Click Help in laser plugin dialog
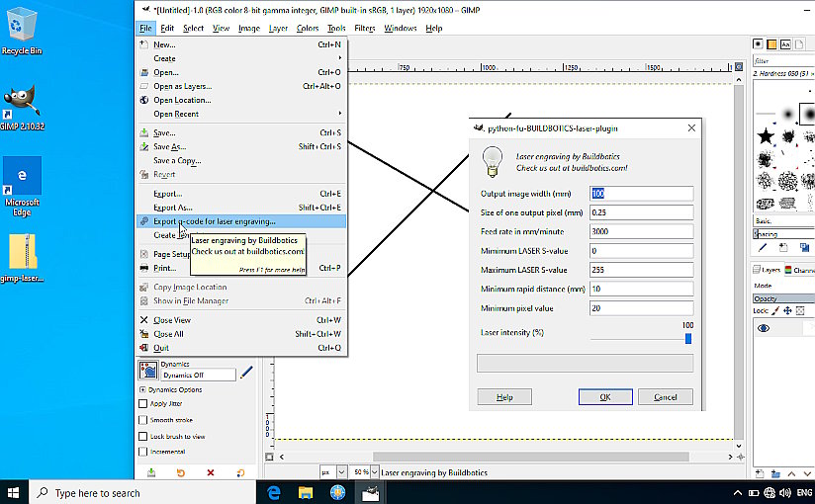The width and height of the screenshot is (815, 504). click(x=504, y=397)
